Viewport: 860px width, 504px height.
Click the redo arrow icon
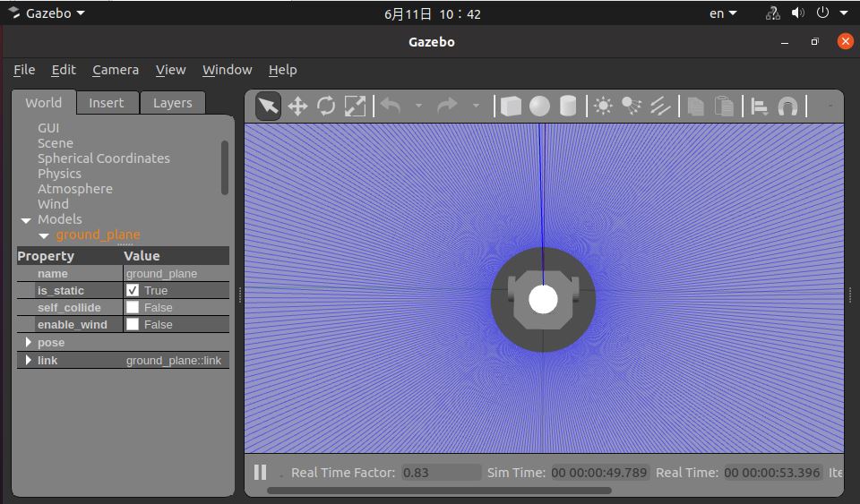pyautogui.click(x=447, y=105)
